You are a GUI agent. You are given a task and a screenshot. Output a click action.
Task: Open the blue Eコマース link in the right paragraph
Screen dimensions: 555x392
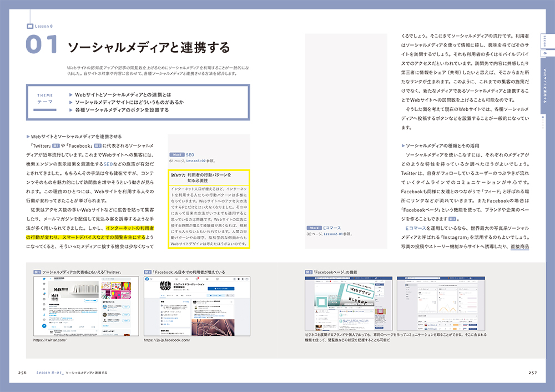[415, 228]
